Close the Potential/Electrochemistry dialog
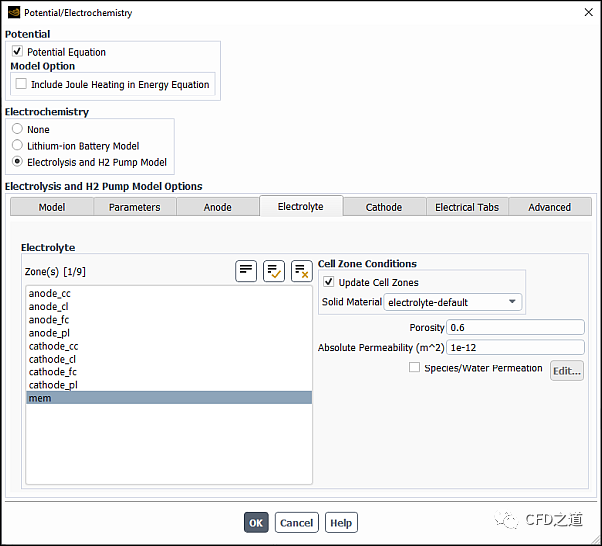 [585, 13]
